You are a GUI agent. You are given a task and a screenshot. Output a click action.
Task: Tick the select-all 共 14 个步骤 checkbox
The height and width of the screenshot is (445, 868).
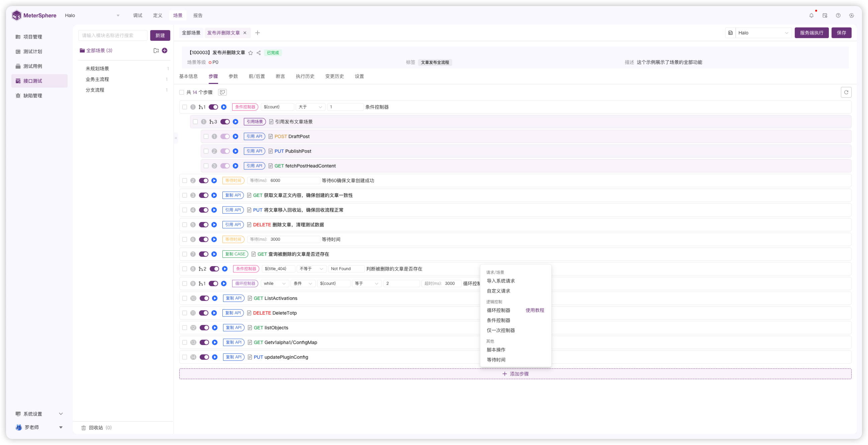[182, 92]
